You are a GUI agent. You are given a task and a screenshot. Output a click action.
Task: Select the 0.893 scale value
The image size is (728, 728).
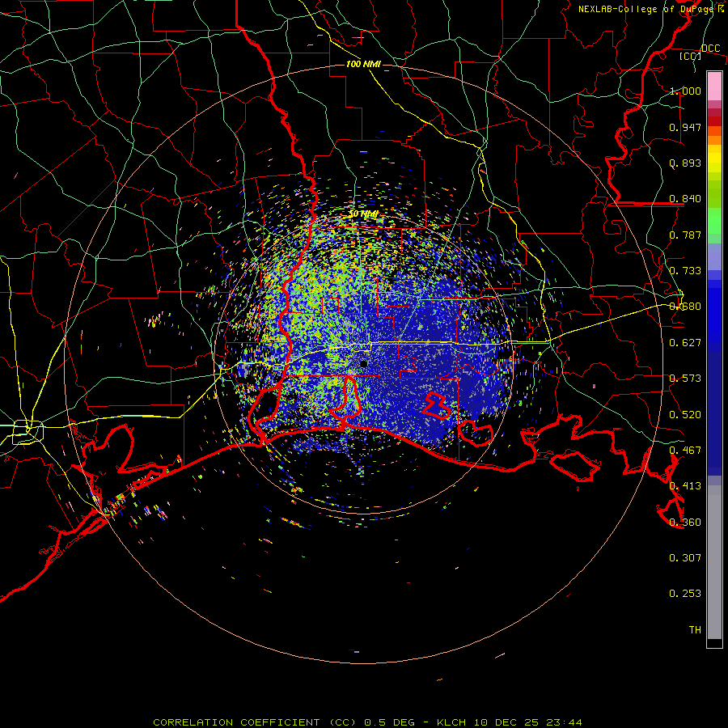point(685,163)
